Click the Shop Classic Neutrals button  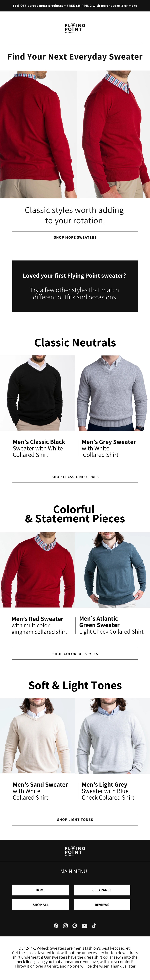[75, 477]
